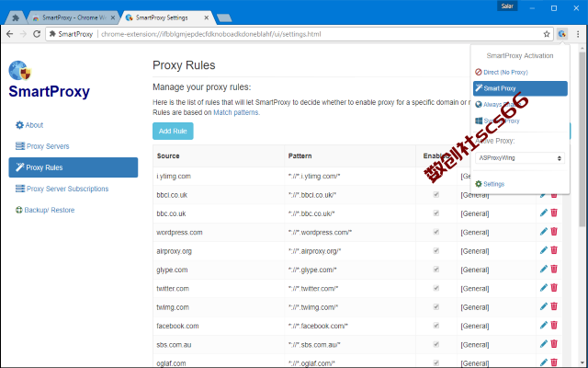The height and width of the screenshot is (368, 588).
Task: Open the About sidebar page
Action: click(29, 125)
